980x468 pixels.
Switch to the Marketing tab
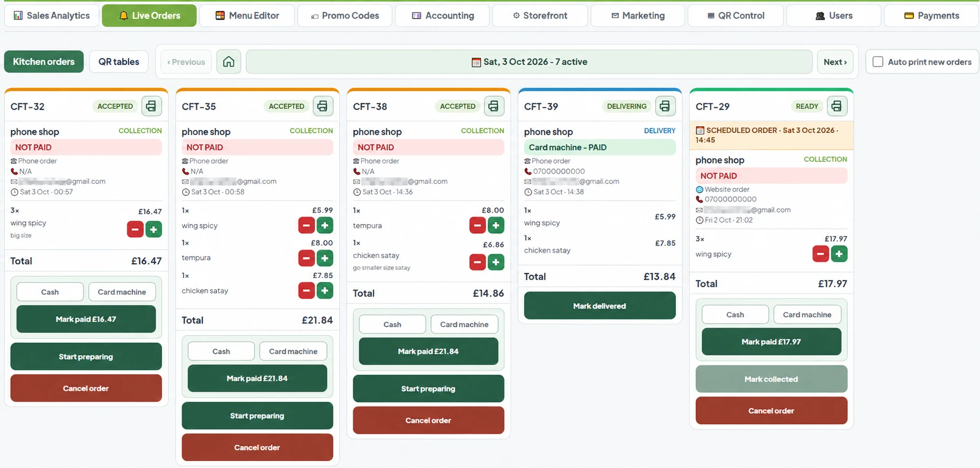click(638, 16)
